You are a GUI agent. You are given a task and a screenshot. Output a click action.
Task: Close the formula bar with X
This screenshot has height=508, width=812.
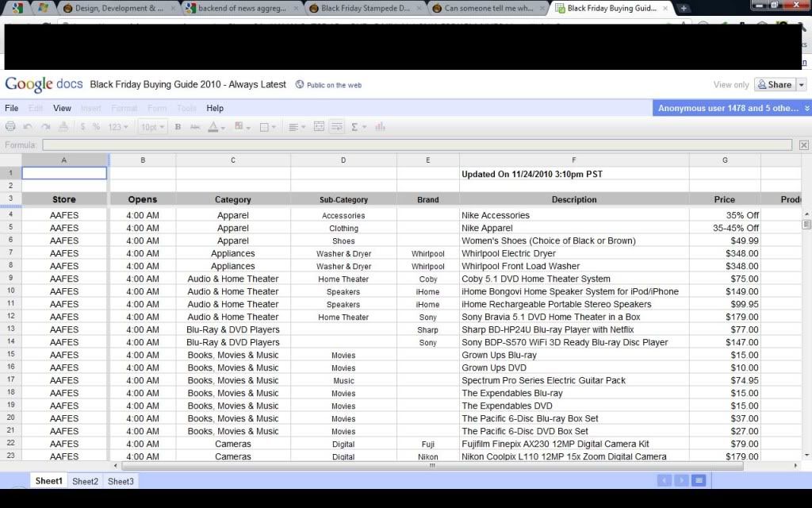pos(803,145)
